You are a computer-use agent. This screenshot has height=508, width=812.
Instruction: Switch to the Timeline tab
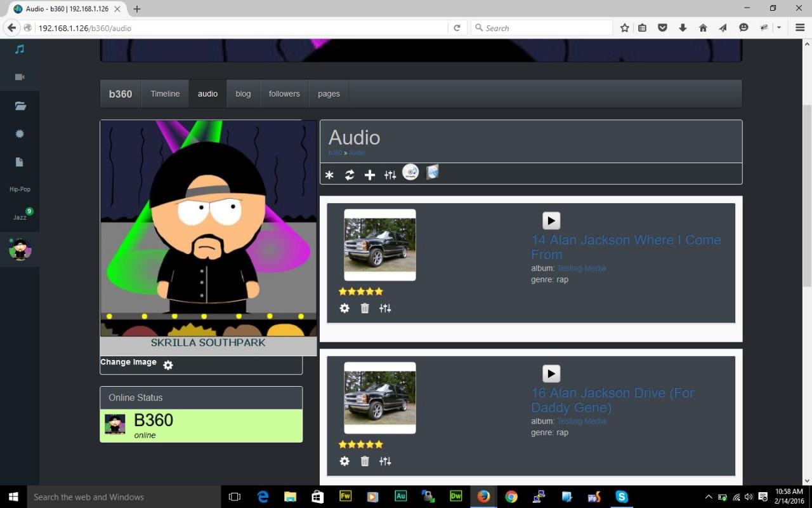point(165,94)
